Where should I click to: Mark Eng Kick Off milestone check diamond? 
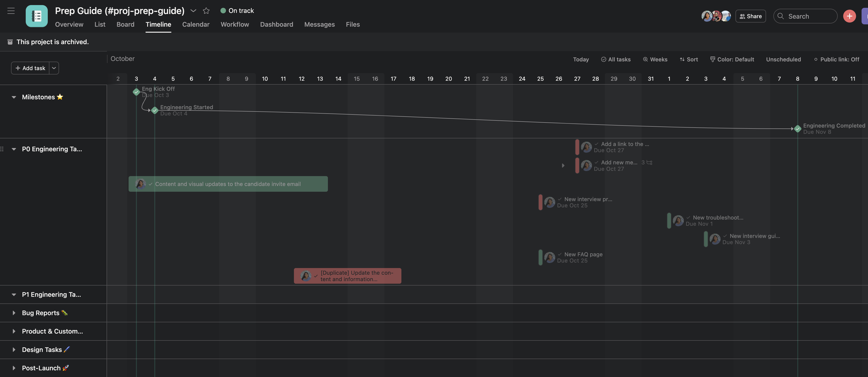136,92
